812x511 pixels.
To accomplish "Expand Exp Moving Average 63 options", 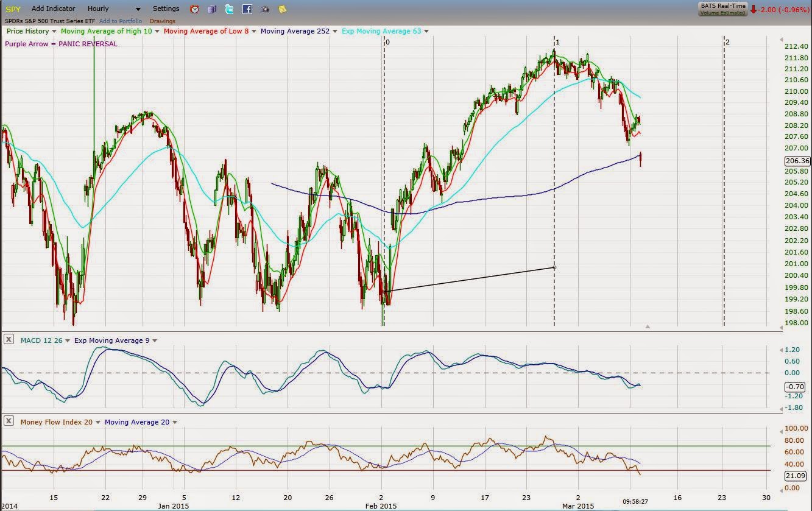I will pyautogui.click(x=426, y=31).
